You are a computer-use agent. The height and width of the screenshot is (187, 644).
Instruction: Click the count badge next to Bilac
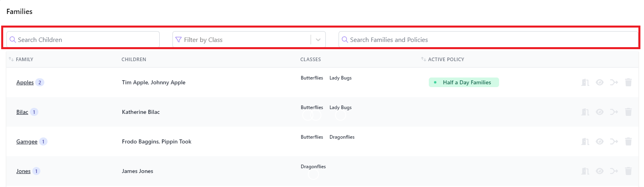click(x=34, y=112)
